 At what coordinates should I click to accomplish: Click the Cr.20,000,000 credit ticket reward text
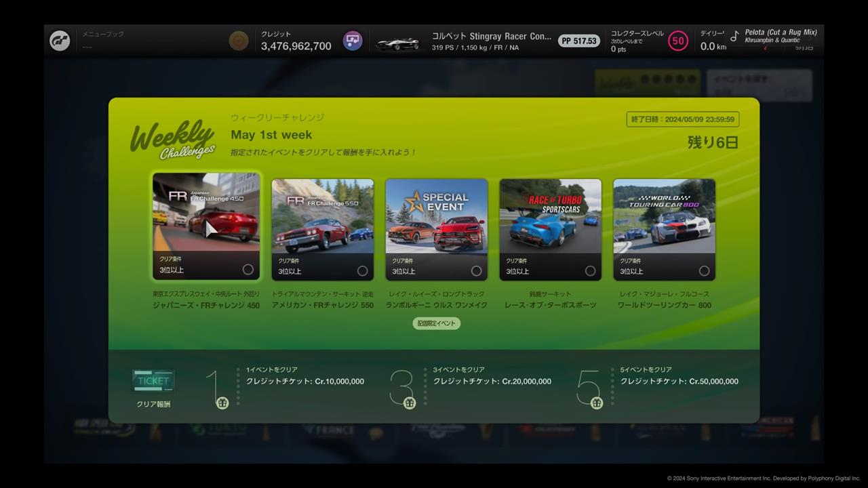pyautogui.click(x=492, y=382)
